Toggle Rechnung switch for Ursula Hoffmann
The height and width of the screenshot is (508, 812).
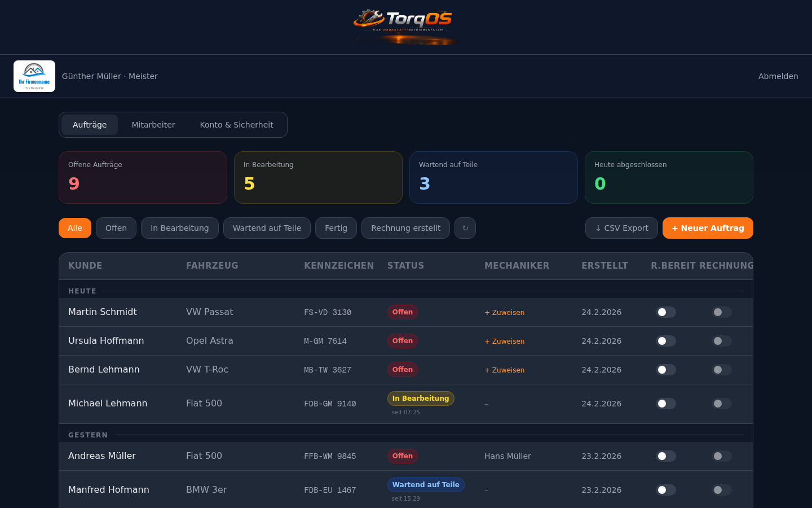(x=721, y=341)
